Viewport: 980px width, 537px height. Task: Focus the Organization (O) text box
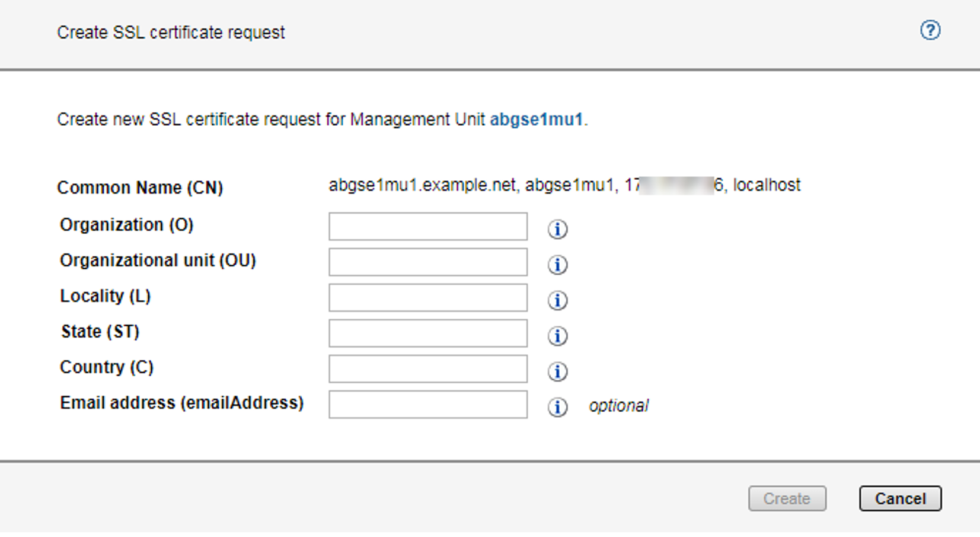click(x=427, y=227)
